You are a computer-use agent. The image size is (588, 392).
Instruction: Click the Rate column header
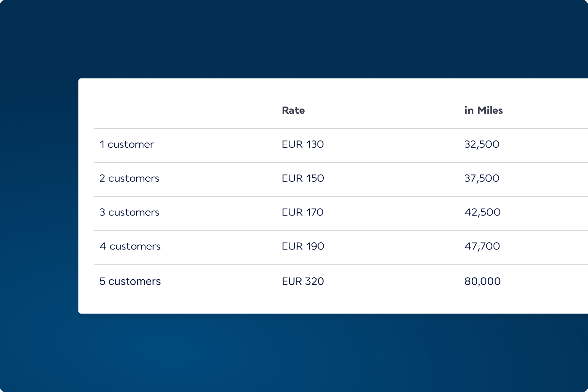[293, 110]
